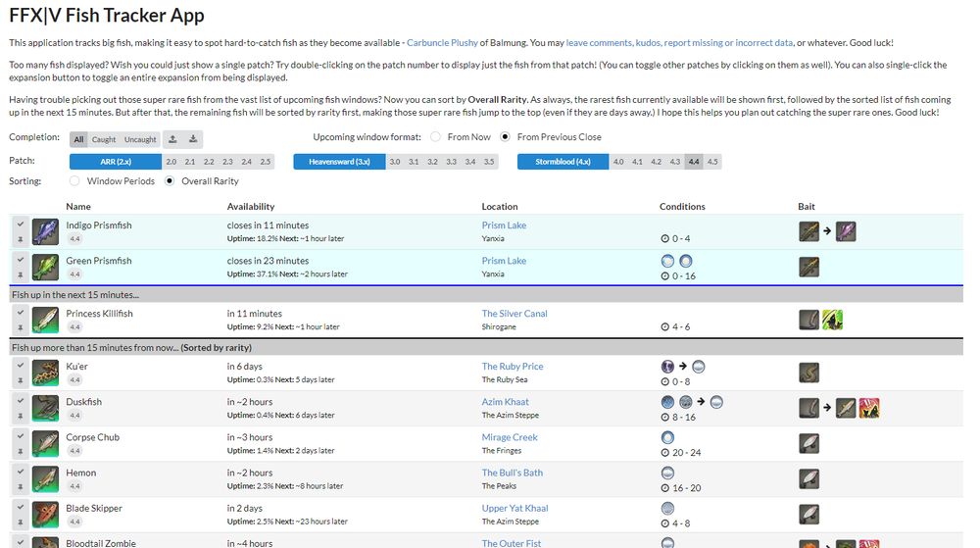Viewport: 980px width, 548px height.
Task: Open The Bull's Bath location link
Action: click(x=512, y=473)
